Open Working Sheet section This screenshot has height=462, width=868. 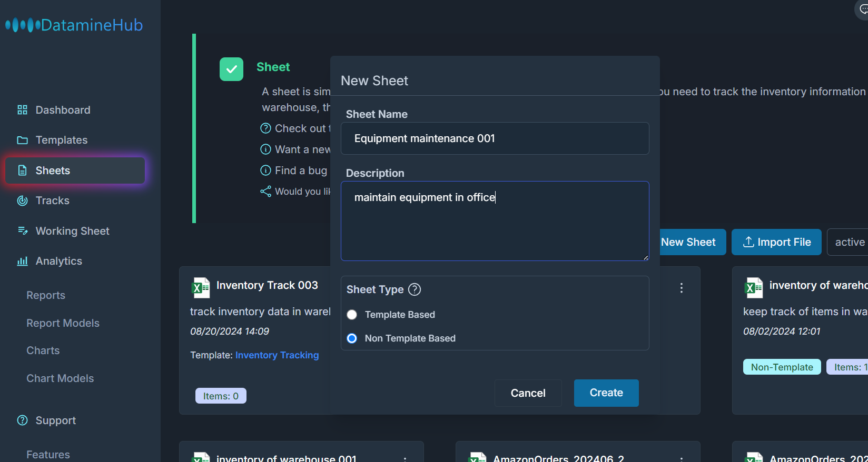(73, 231)
